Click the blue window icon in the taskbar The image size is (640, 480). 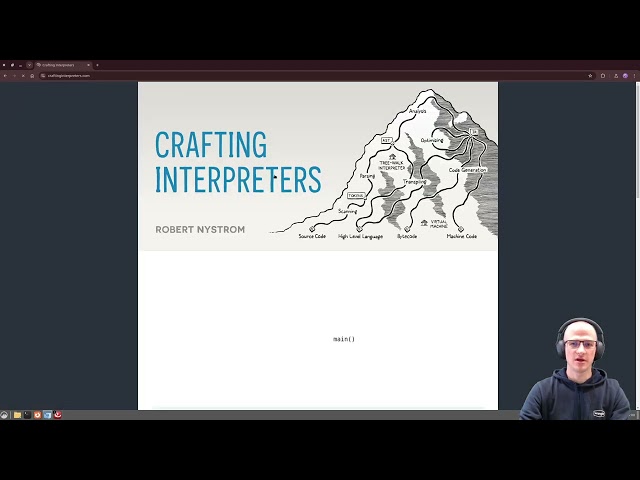pos(47,415)
